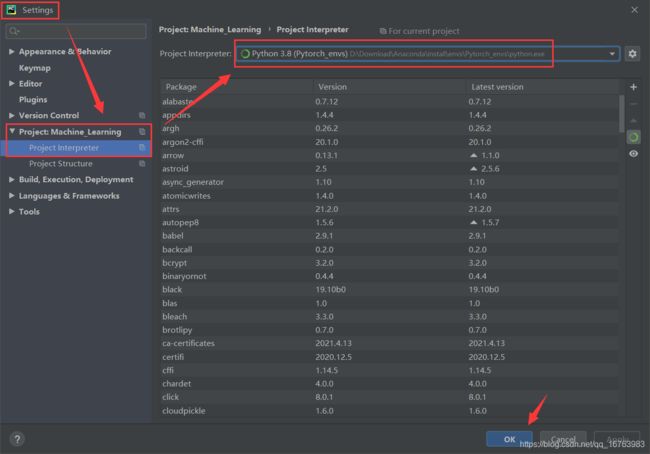The image size is (650, 454).
Task: Open the Keymap settings page
Action: click(34, 68)
